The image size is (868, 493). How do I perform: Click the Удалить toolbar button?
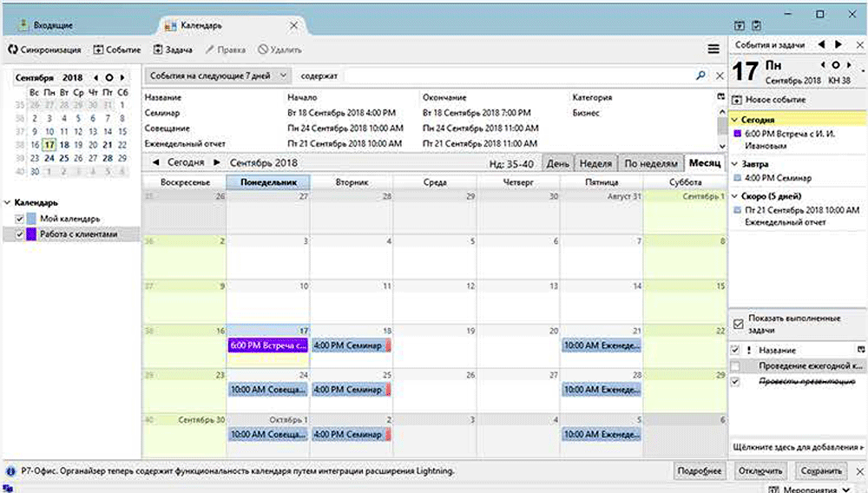pyautogui.click(x=279, y=49)
